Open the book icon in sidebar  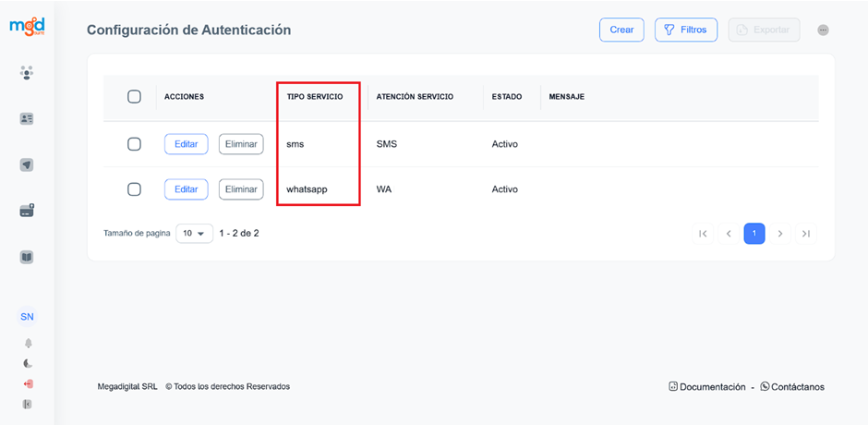click(x=27, y=257)
